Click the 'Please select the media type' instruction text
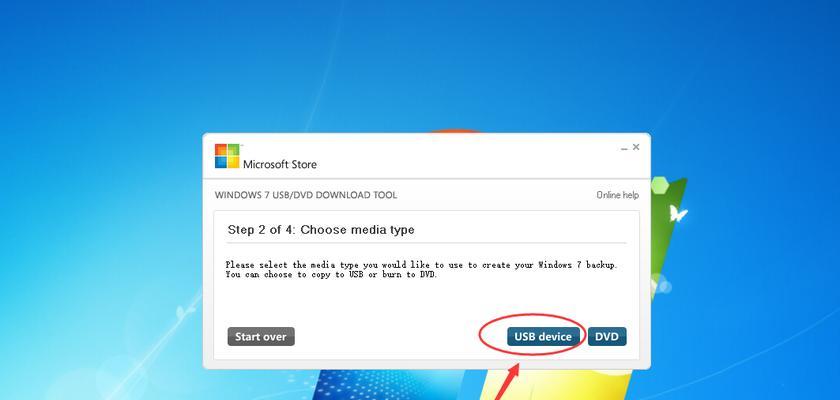Image resolution: width=840 pixels, height=400 pixels. click(421, 269)
